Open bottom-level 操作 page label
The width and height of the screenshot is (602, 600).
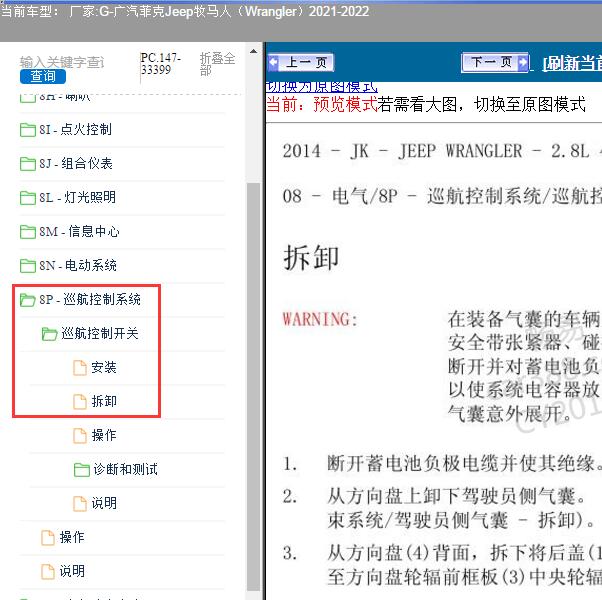72,537
